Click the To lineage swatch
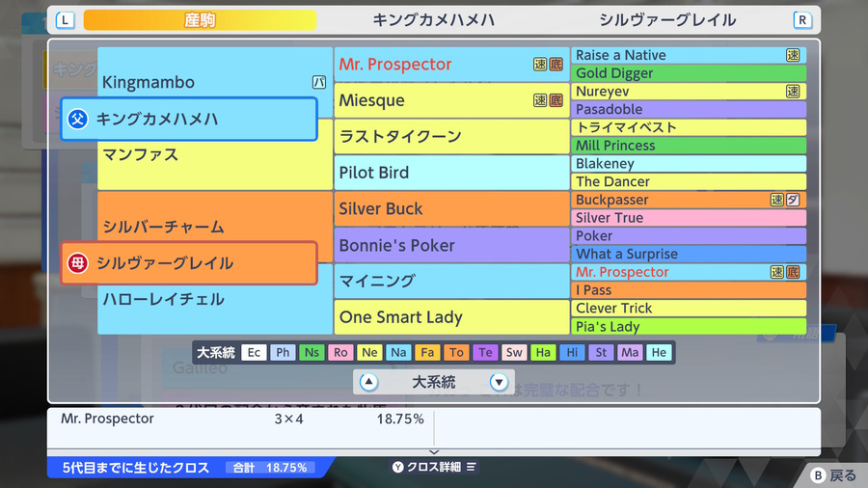 pos(456,352)
